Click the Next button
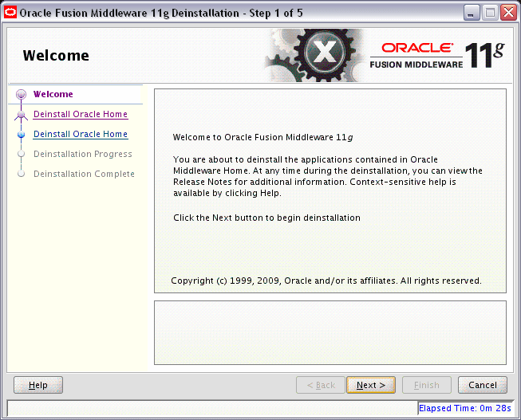 (371, 385)
